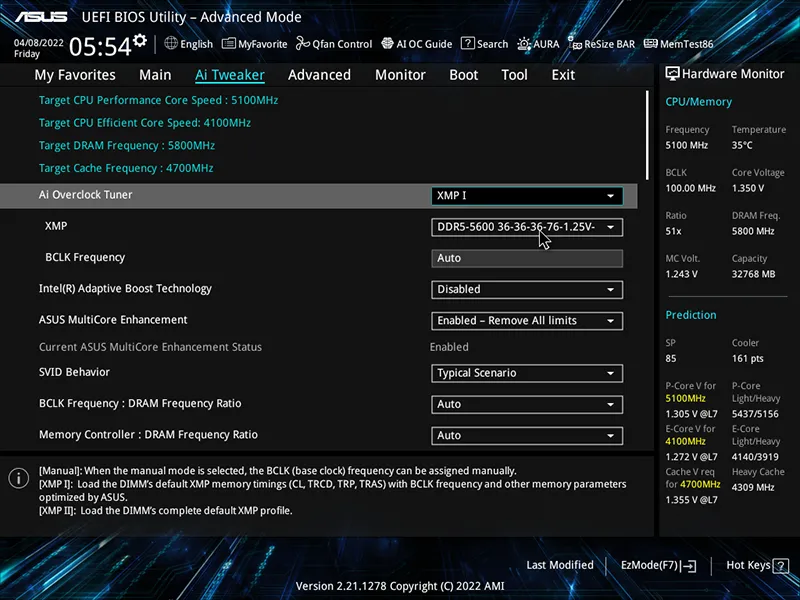Click the 32768 MB capacity value
800x600 pixels.
click(753, 274)
